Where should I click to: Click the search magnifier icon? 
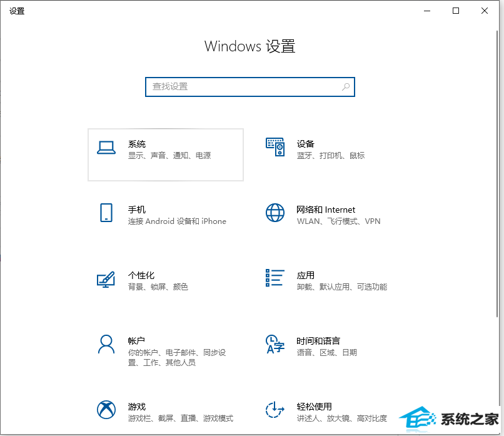click(x=346, y=86)
